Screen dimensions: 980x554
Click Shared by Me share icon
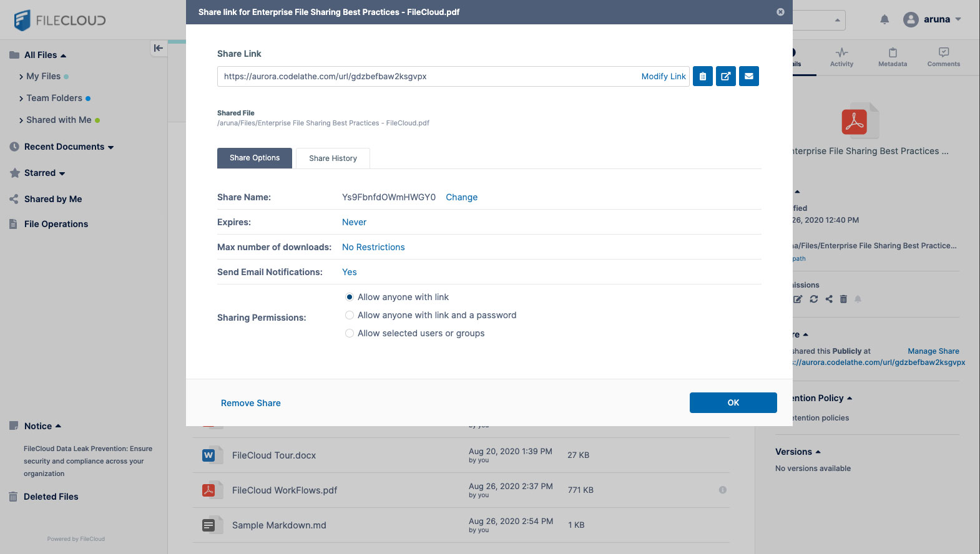14,199
